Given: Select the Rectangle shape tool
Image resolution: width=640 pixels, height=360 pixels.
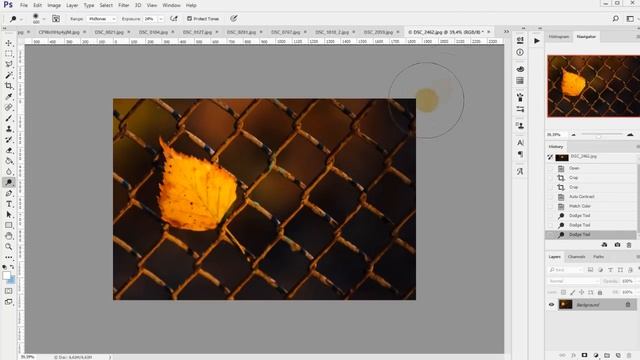Looking at the screenshot, I should pyautogui.click(x=9, y=225).
